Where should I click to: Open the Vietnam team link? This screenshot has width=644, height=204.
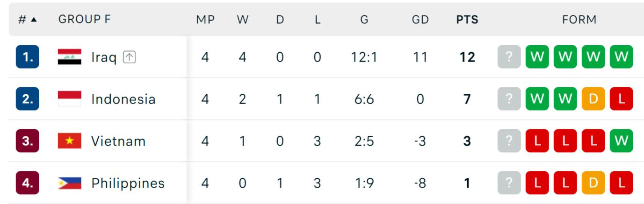[x=118, y=141]
